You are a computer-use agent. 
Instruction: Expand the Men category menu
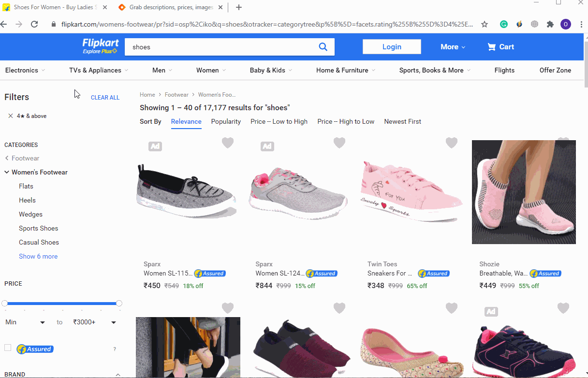162,70
